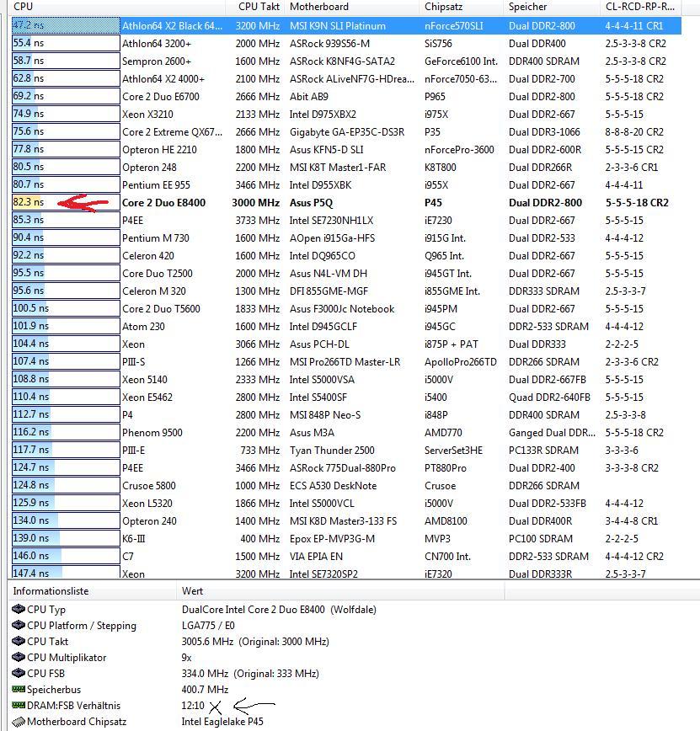Sort by the CPU Takt column header
Viewport: 700px width, 731px height.
tap(255, 7)
